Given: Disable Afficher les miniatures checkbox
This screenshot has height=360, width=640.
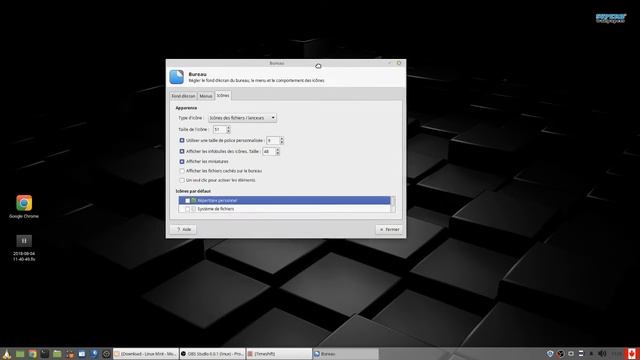Looking at the screenshot, I should pos(182,162).
